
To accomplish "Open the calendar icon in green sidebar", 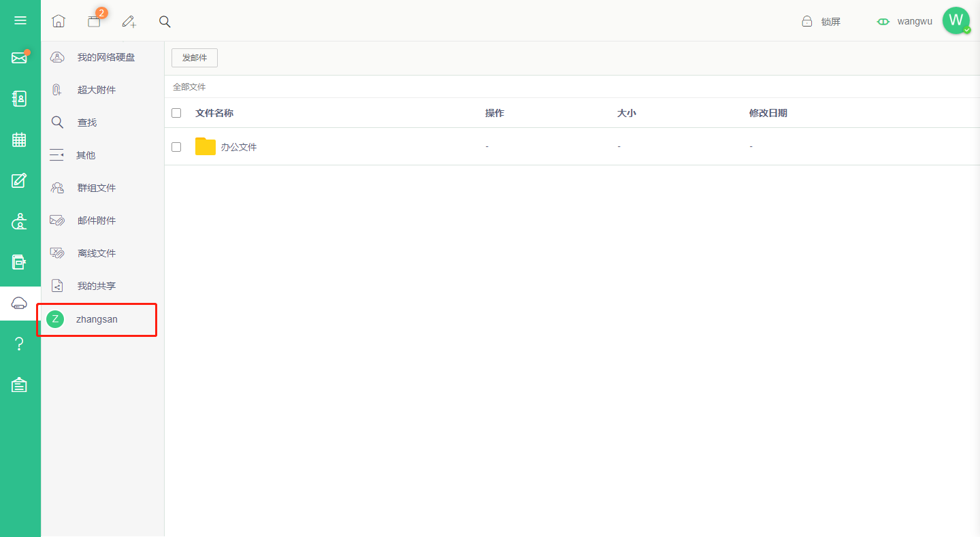I will click(x=20, y=140).
